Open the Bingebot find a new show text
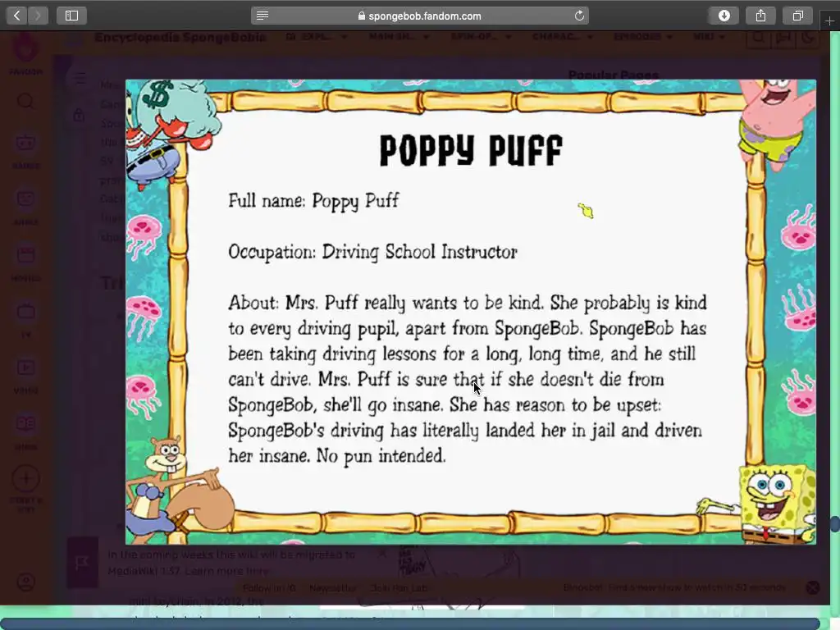This screenshot has height=630, width=840. (x=674, y=587)
